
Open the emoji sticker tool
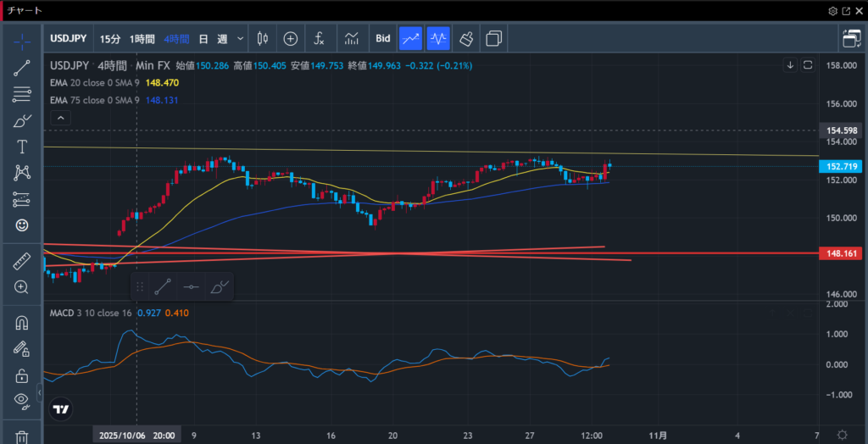tap(22, 225)
